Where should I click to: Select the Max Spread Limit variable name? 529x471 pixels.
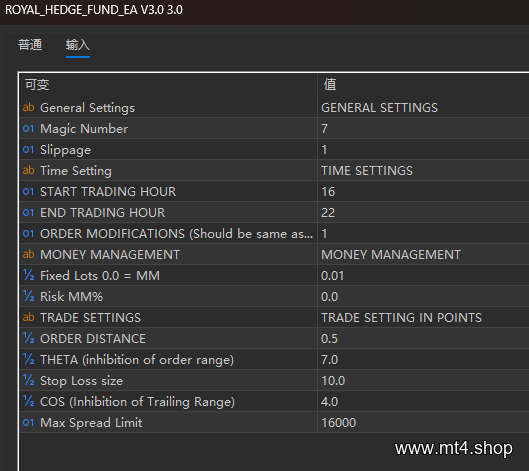(x=91, y=423)
